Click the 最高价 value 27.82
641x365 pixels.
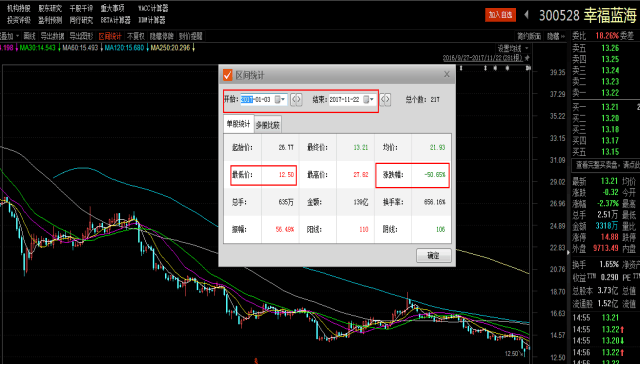(x=361, y=175)
